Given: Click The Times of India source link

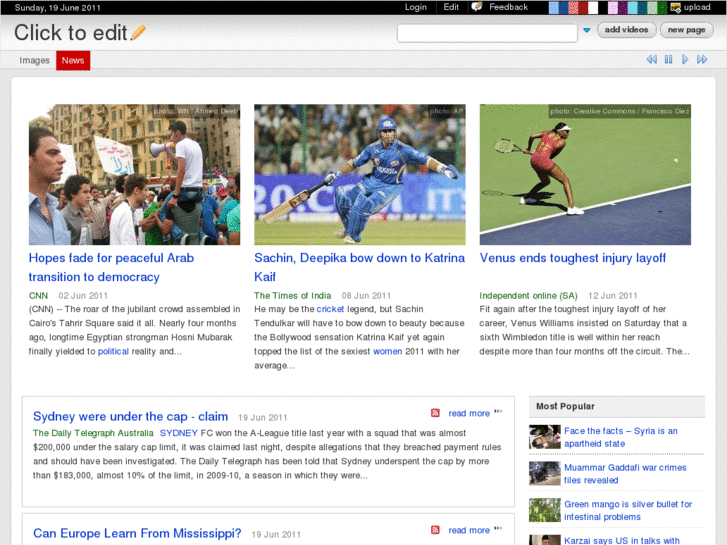Looking at the screenshot, I should [293, 295].
